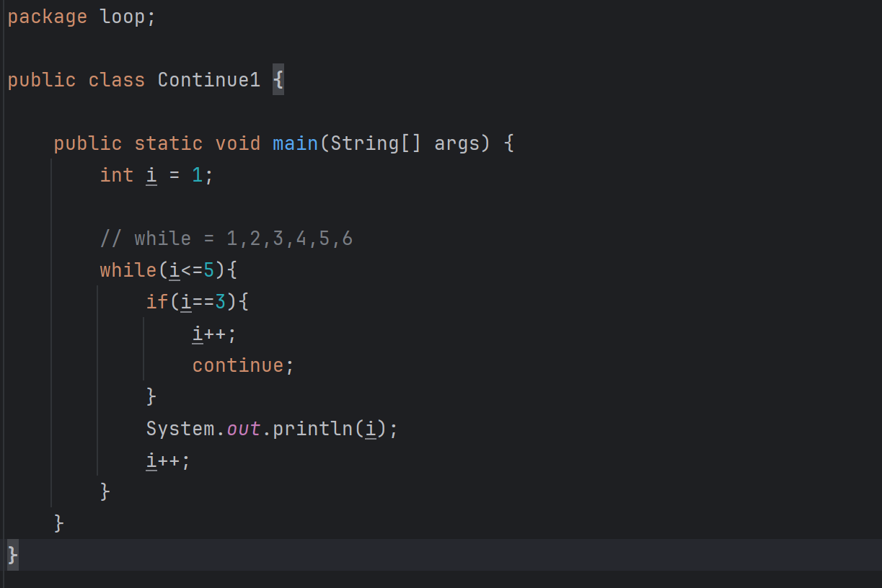The image size is (882, 588).
Task: Click the number 5 in while condition
Action: 209,270
